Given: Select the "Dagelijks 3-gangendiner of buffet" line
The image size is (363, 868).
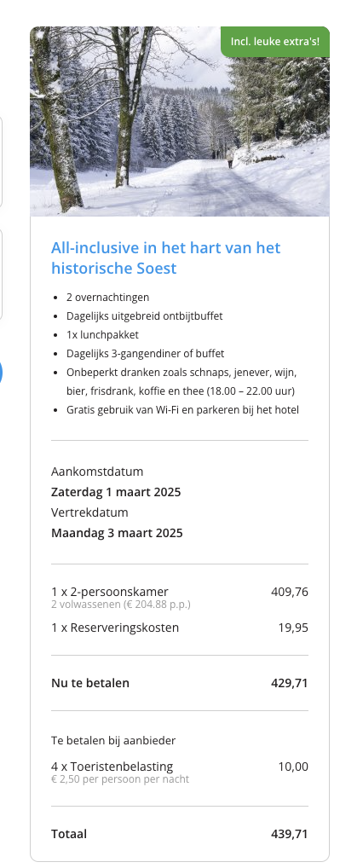Looking at the screenshot, I should [x=146, y=354].
